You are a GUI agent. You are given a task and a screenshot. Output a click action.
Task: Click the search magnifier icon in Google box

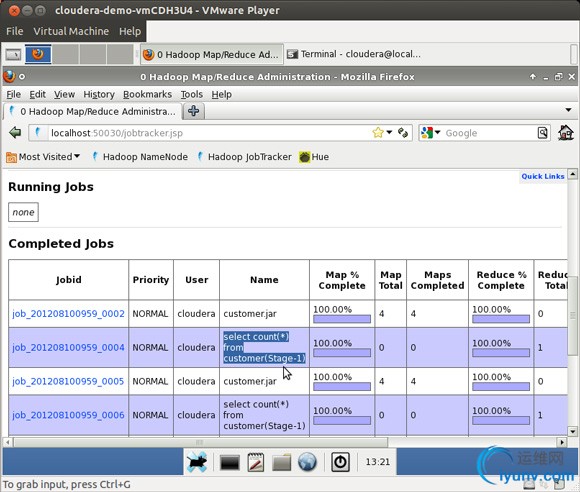pyautogui.click(x=543, y=132)
